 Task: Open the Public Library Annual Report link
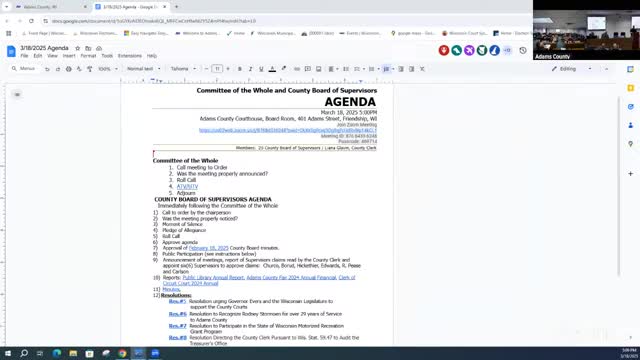(x=213, y=278)
